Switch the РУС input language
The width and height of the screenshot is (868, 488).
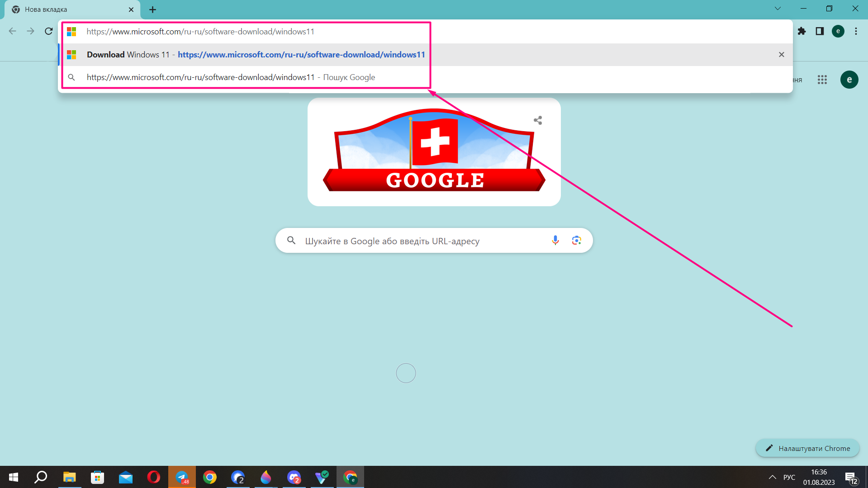(x=789, y=477)
